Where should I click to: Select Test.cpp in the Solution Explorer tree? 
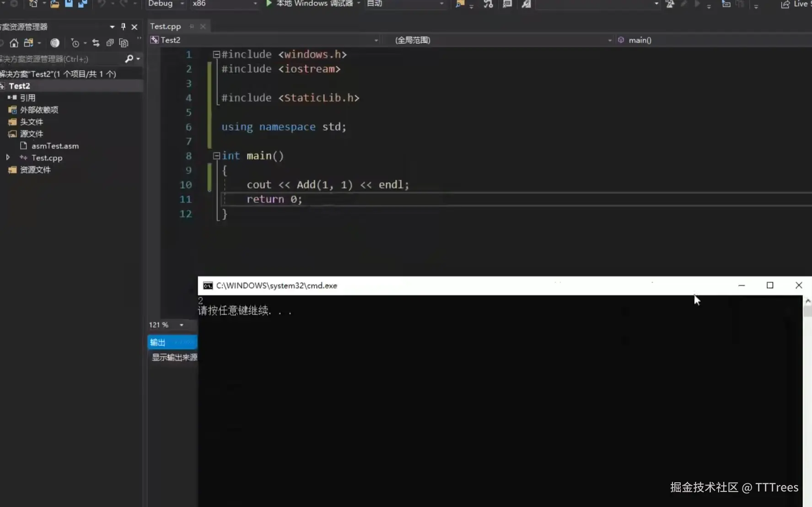pos(47,158)
